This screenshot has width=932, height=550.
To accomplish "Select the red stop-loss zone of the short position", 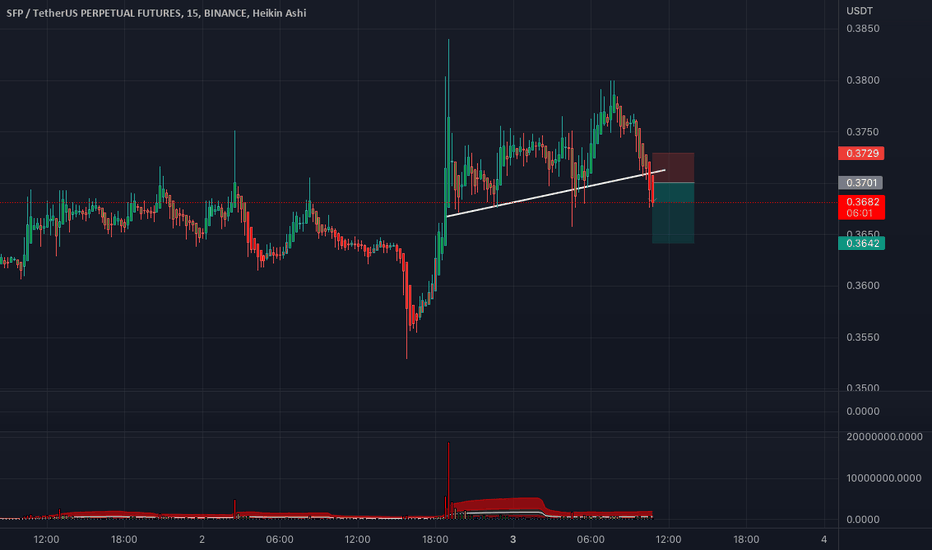I will (x=673, y=168).
